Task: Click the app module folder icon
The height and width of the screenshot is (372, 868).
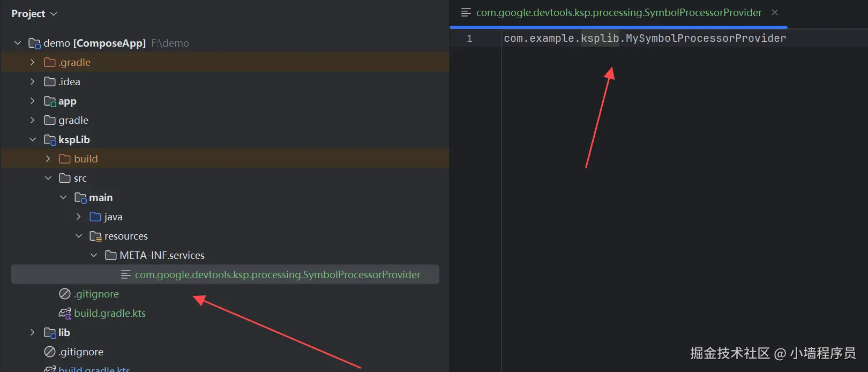Action: (50, 101)
